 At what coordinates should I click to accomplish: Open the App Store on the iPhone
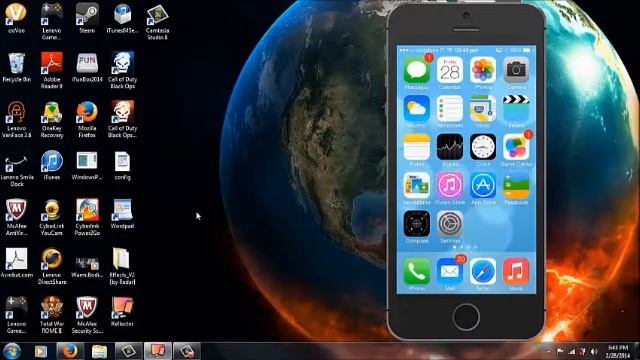coord(483,185)
